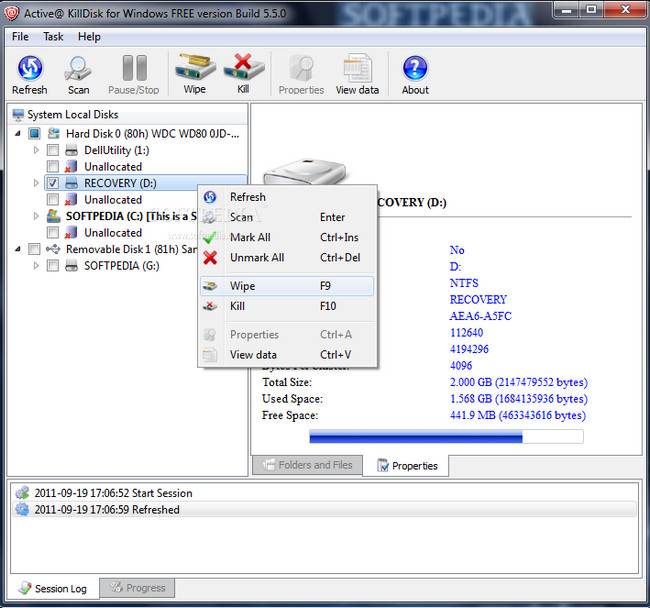Choose Wipe from the context menu
650x608 pixels.
(242, 286)
